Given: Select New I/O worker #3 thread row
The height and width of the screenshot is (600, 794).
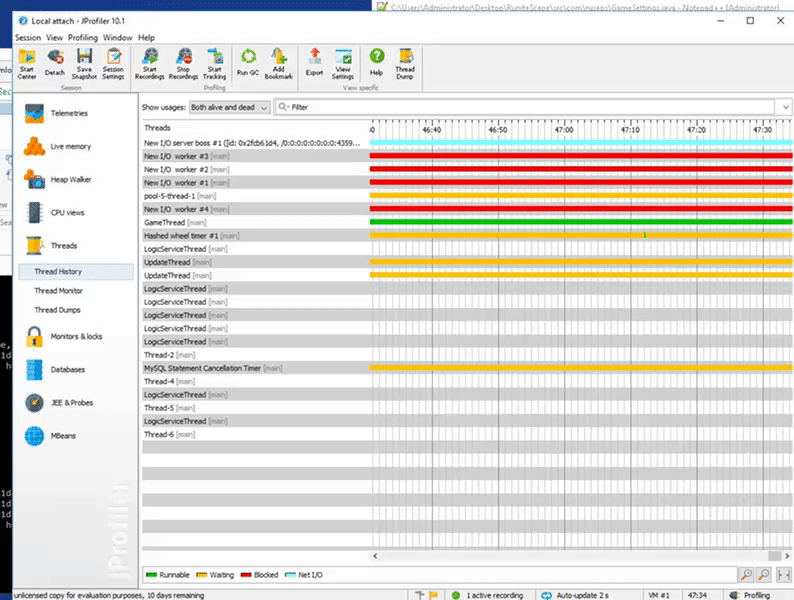Looking at the screenshot, I should point(467,156).
